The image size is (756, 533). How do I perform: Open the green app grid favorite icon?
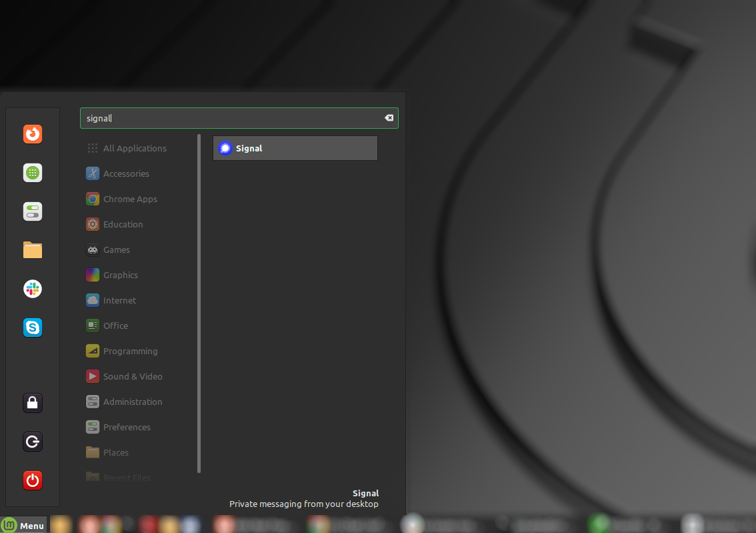tap(33, 173)
